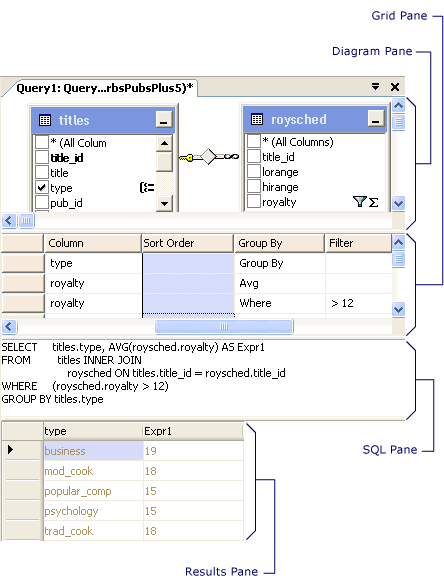Minimize the roysched table window
The width and height of the screenshot is (444, 587).
click(x=375, y=119)
